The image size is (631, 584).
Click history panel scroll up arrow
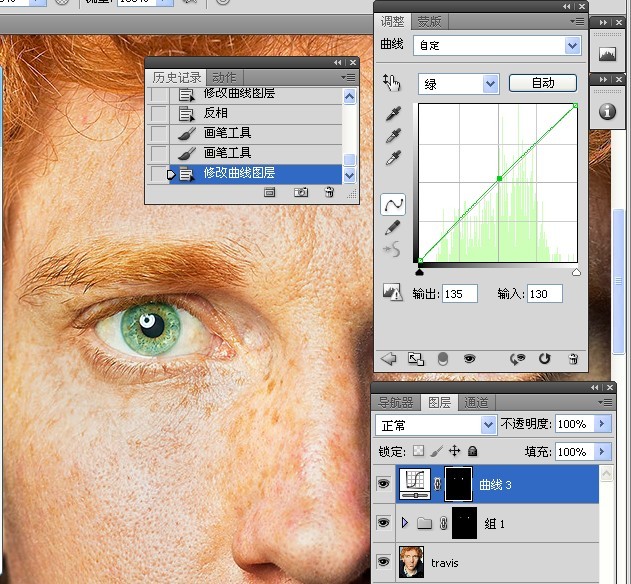pos(349,97)
